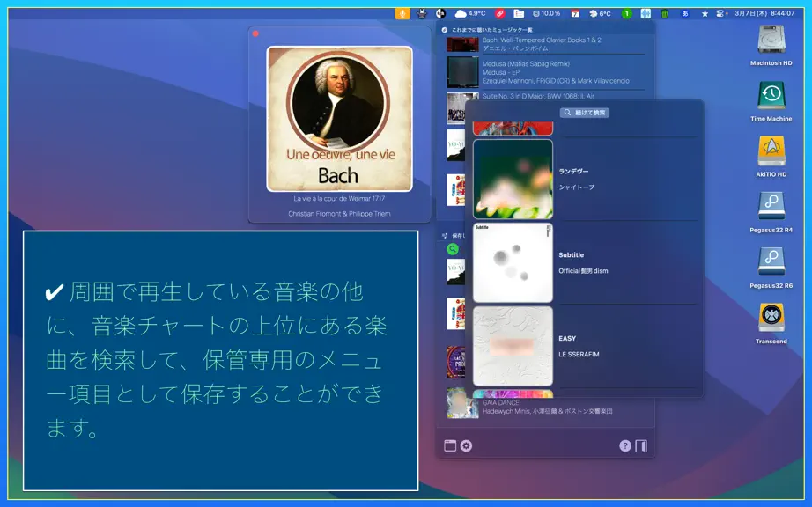Click the green trash can menu bar icon
Screen dimensions: 812x507
coord(665,13)
